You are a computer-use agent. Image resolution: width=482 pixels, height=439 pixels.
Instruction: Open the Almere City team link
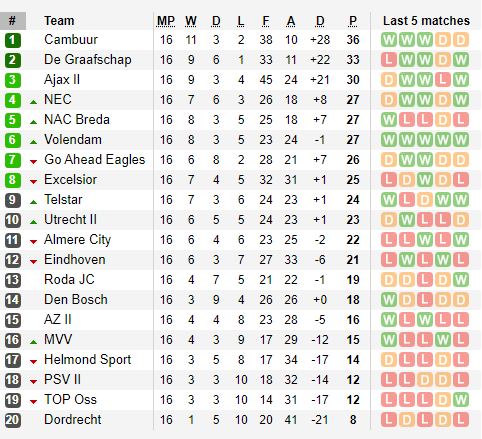point(77,240)
